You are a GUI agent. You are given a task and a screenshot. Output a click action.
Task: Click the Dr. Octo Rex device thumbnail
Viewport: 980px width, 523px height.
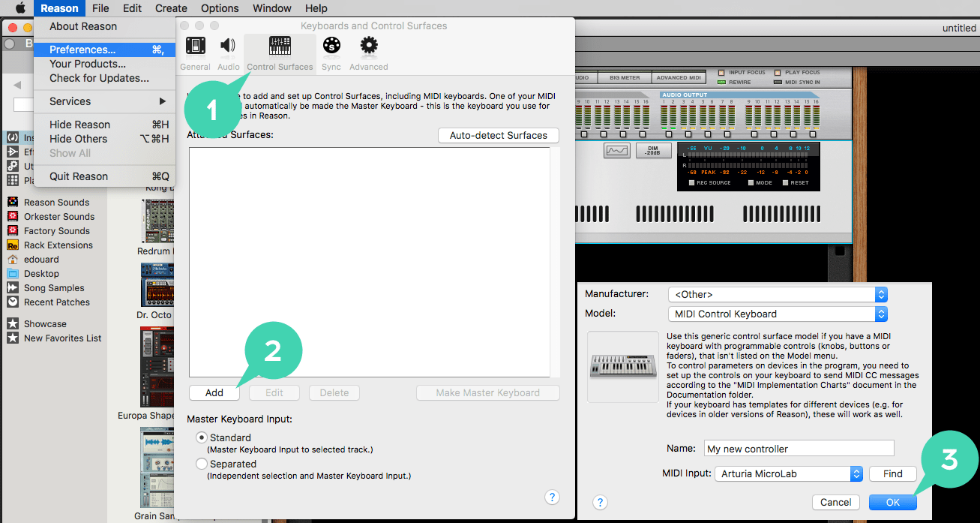[157, 284]
